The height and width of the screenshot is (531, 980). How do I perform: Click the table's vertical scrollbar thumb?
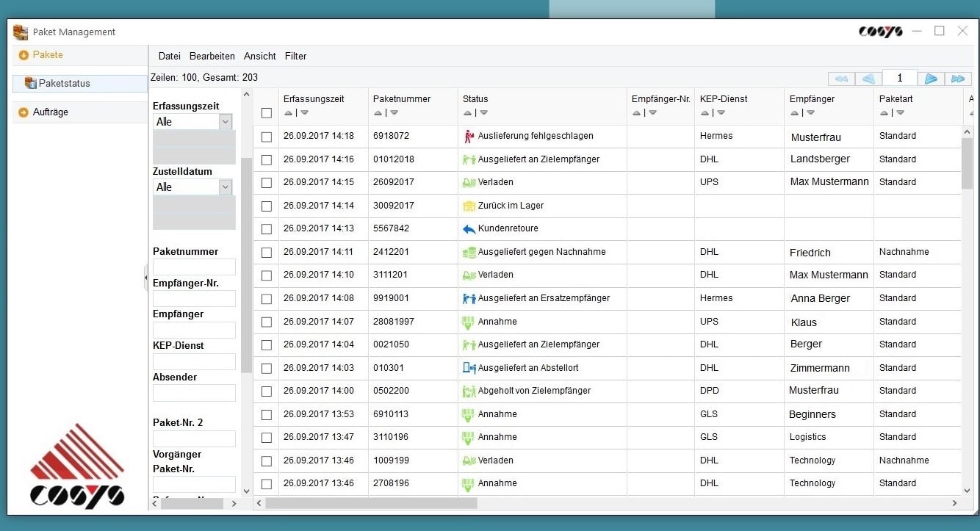tap(967, 164)
